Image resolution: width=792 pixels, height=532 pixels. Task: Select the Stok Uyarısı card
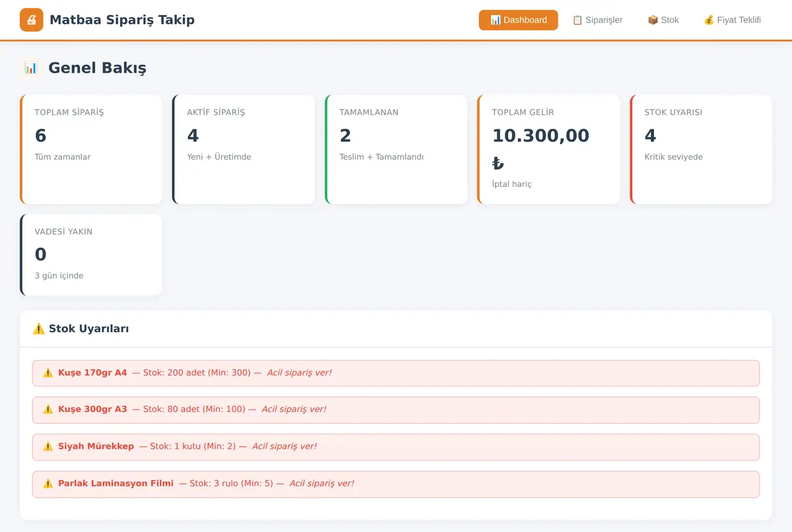(701, 149)
